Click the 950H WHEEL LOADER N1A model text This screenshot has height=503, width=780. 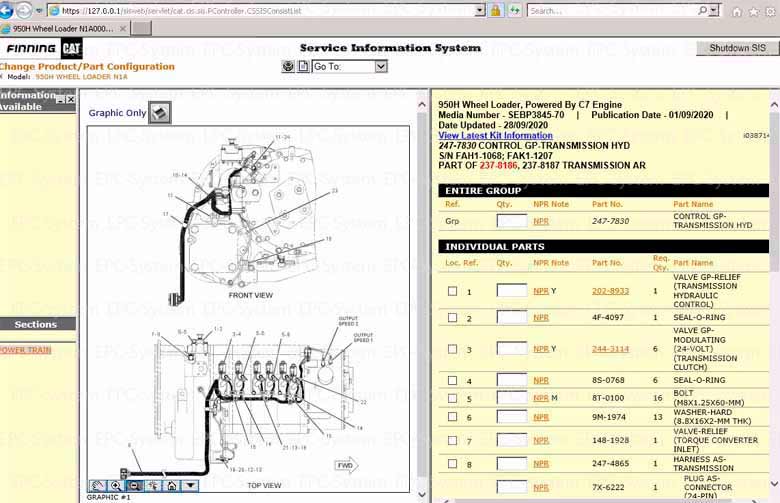[82, 77]
